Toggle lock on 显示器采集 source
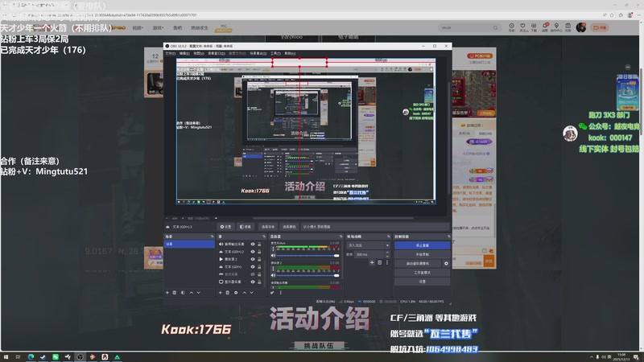The width and height of the screenshot is (644, 362). [259, 282]
